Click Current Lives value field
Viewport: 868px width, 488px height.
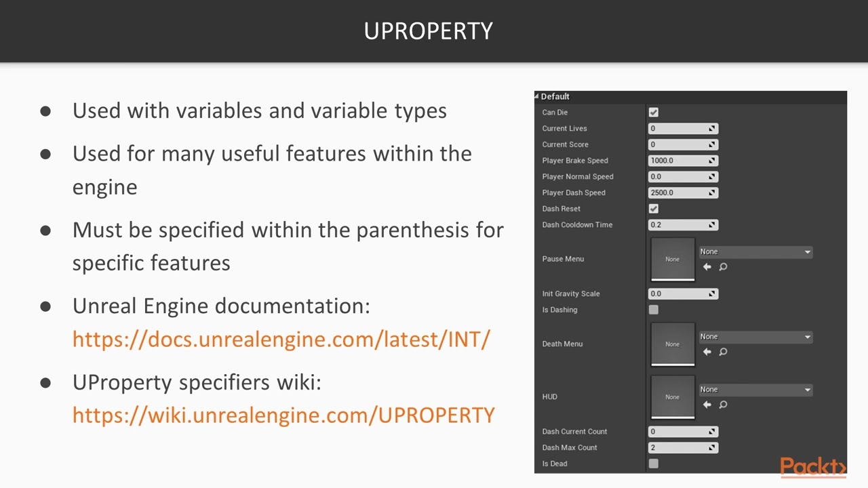coord(683,128)
